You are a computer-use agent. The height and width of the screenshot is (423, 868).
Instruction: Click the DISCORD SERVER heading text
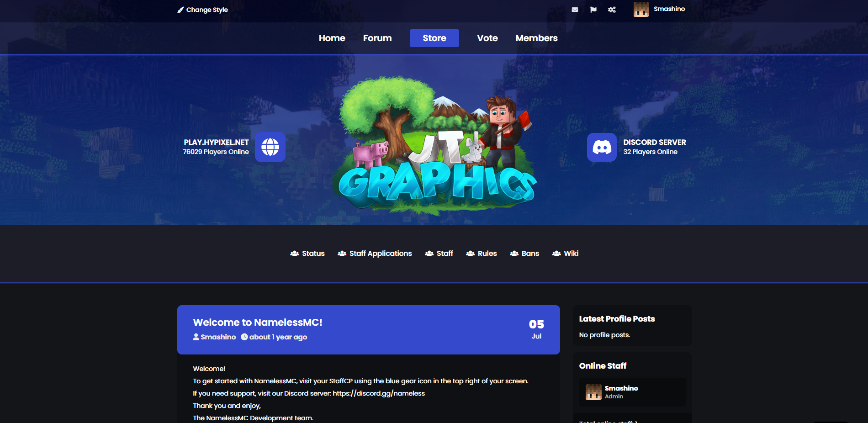click(x=655, y=142)
